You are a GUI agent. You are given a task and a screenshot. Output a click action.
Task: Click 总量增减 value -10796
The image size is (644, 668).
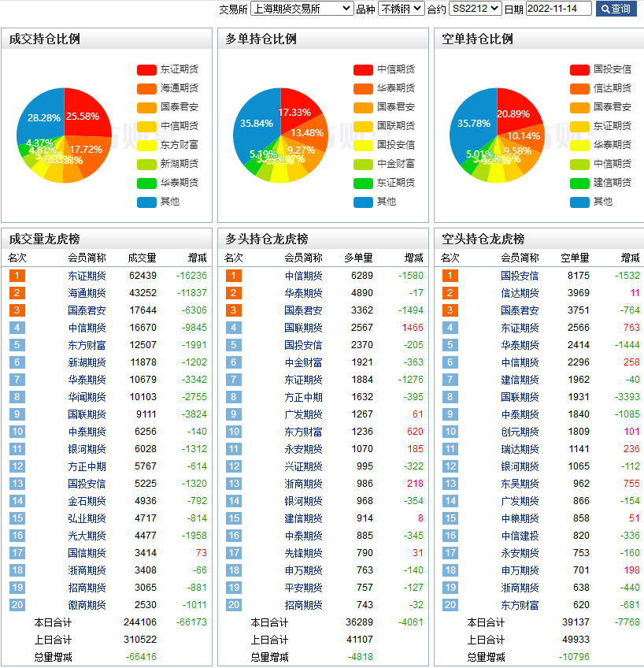[574, 657]
